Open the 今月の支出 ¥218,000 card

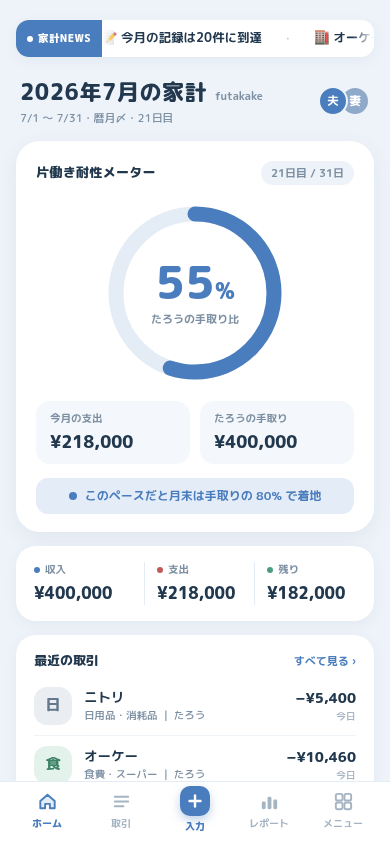click(x=113, y=432)
